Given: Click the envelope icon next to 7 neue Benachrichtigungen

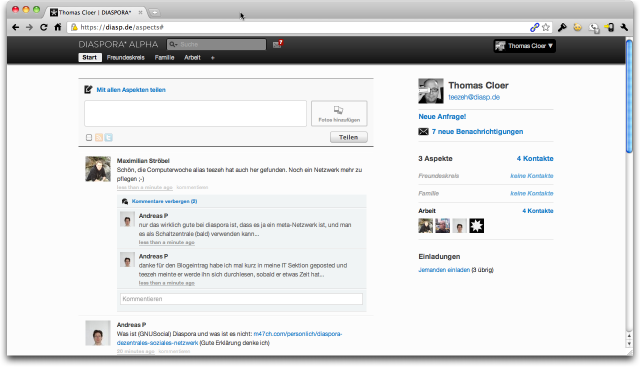Looking at the screenshot, I should (x=423, y=131).
